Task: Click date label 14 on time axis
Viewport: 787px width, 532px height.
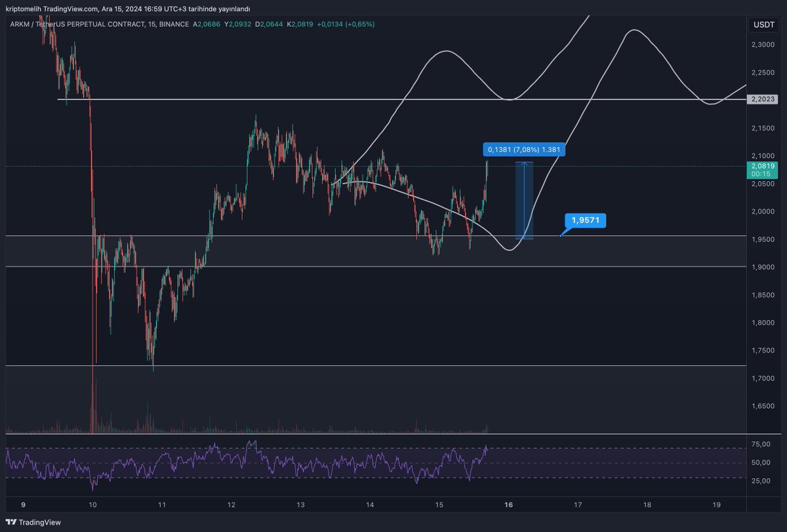Action: tap(370, 505)
